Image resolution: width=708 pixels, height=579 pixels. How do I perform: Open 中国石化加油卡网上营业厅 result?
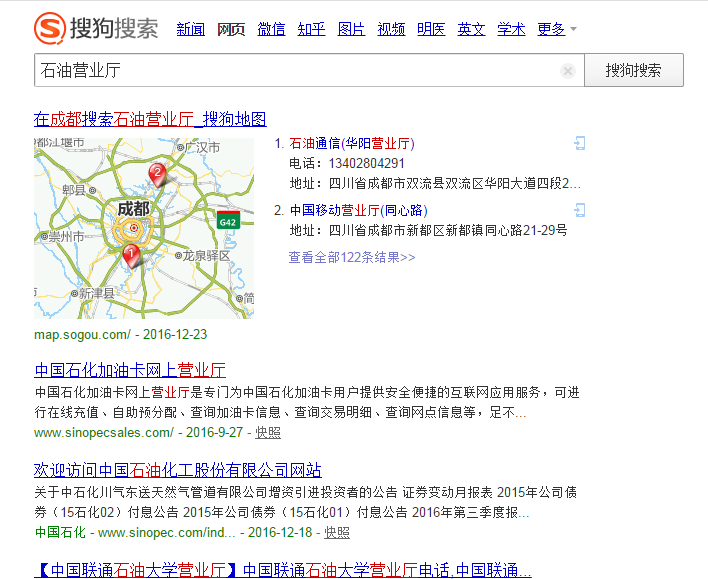(130, 370)
